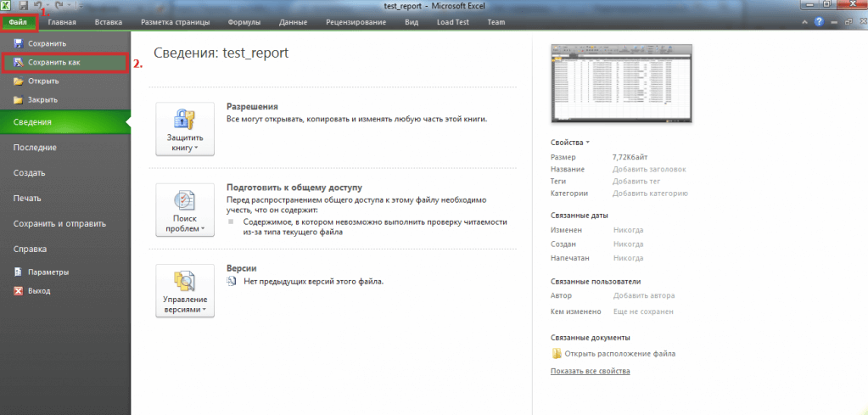Click the Связанные даты heading
This screenshot has height=415, width=868.
tap(580, 216)
